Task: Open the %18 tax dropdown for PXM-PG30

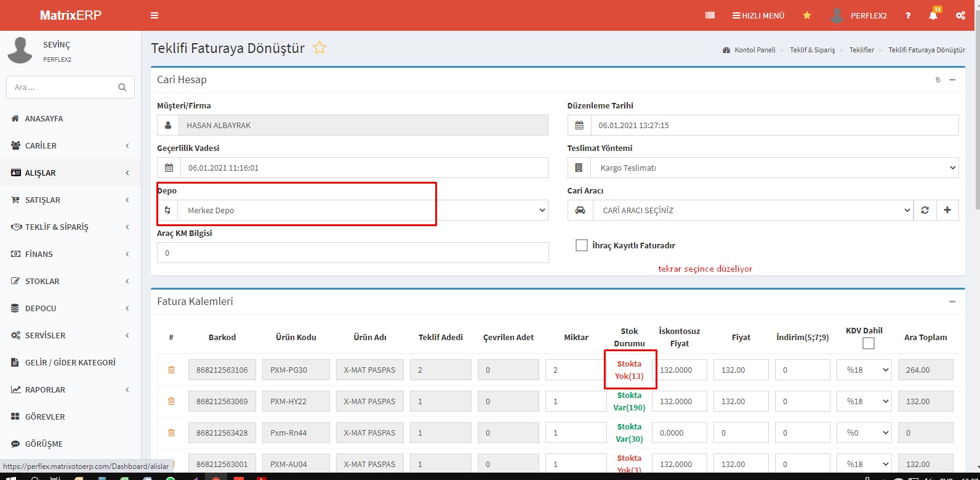Action: click(864, 370)
